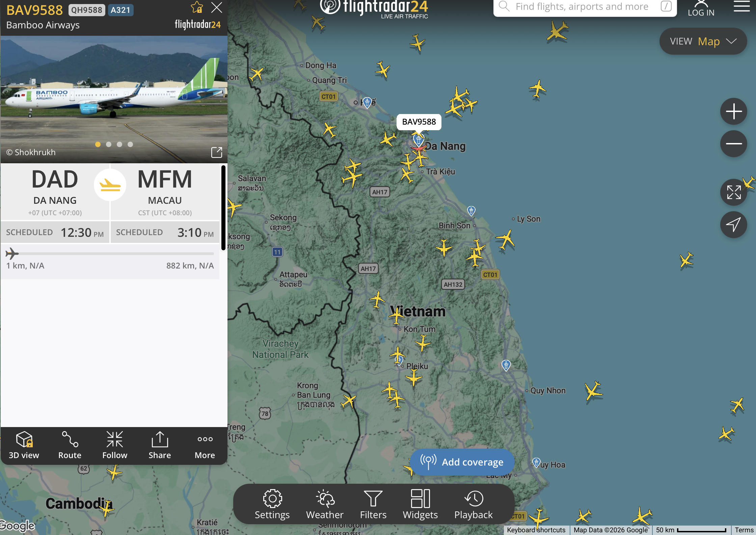Screen dimensions: 756x535
Task: Zoom out the map with minus button
Action: coord(734,144)
